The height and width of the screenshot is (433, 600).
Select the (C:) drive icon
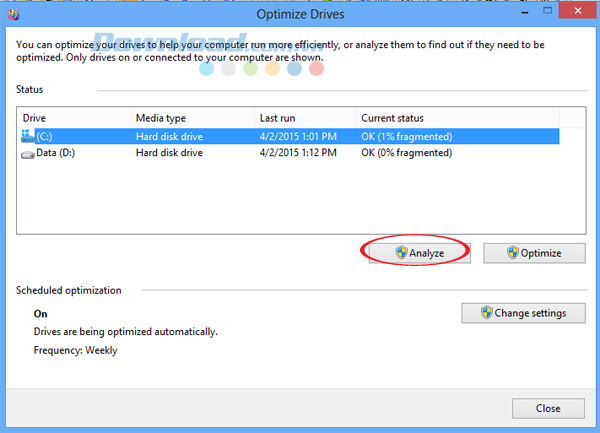(x=28, y=136)
